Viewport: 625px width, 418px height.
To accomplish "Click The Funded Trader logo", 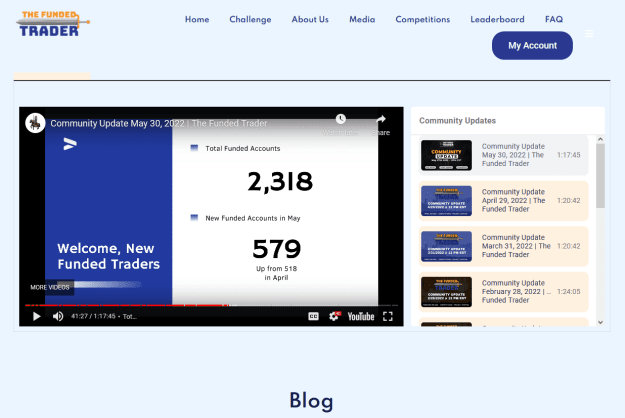I will [53, 24].
